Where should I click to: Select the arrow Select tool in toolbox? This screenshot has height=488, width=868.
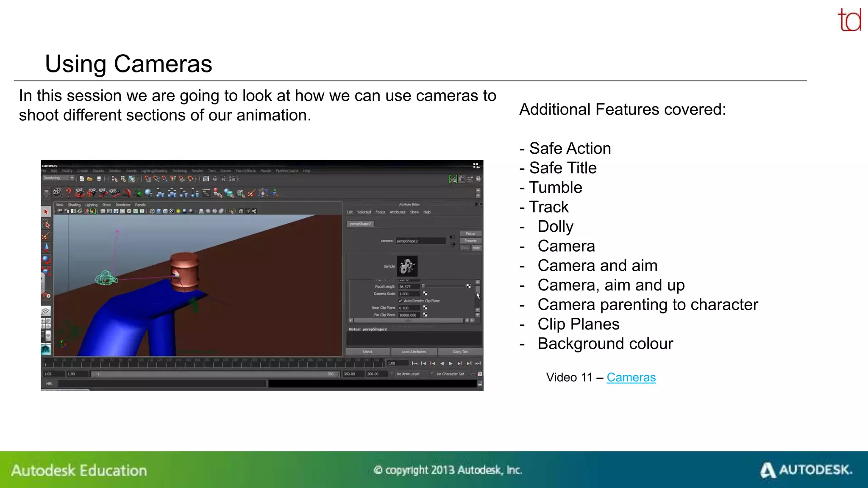pos(46,211)
